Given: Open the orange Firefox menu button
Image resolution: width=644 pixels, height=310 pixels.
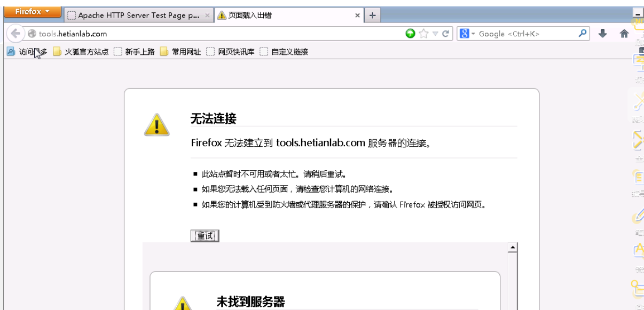Looking at the screenshot, I should [x=32, y=12].
